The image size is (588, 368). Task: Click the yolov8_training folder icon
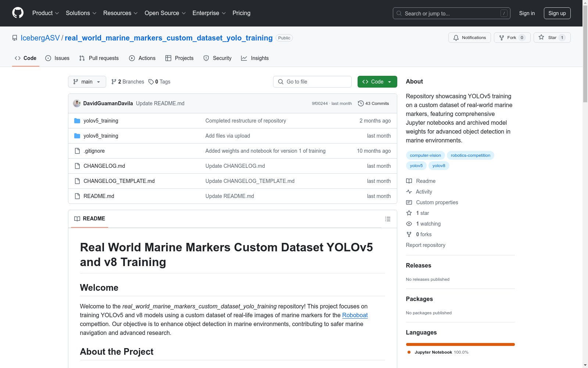[77, 136]
